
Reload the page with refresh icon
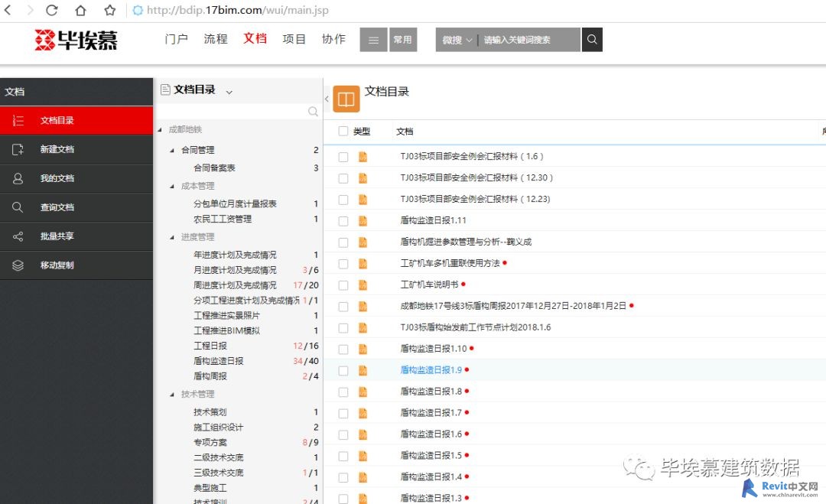point(52,10)
